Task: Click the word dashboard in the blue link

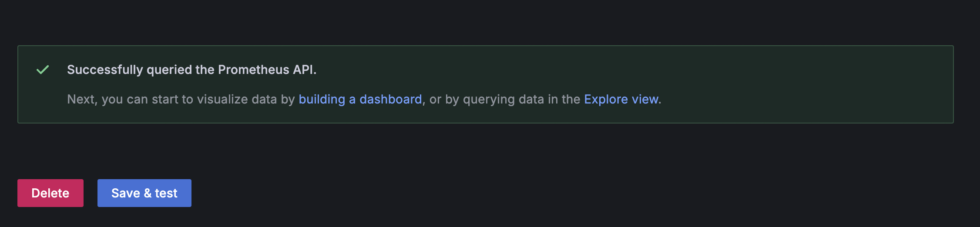Action: click(391, 99)
